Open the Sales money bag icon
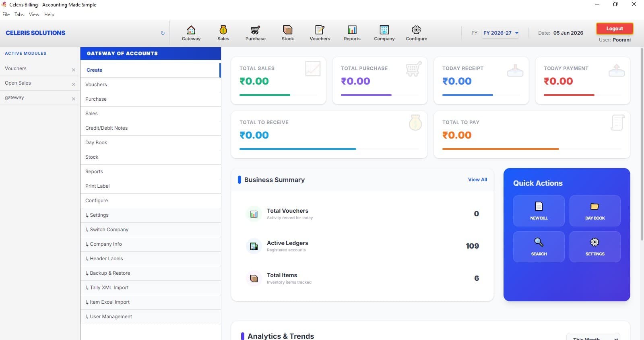This screenshot has width=644, height=340. [x=223, y=33]
